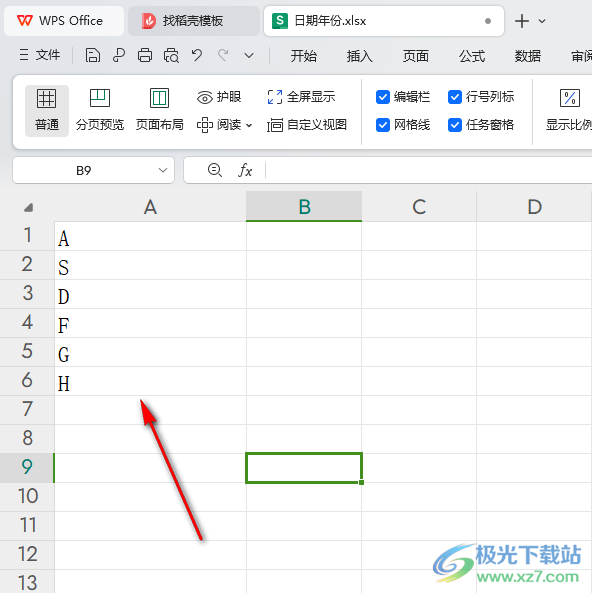Select the 普通 normal view icon
The image size is (592, 593).
tap(47, 110)
